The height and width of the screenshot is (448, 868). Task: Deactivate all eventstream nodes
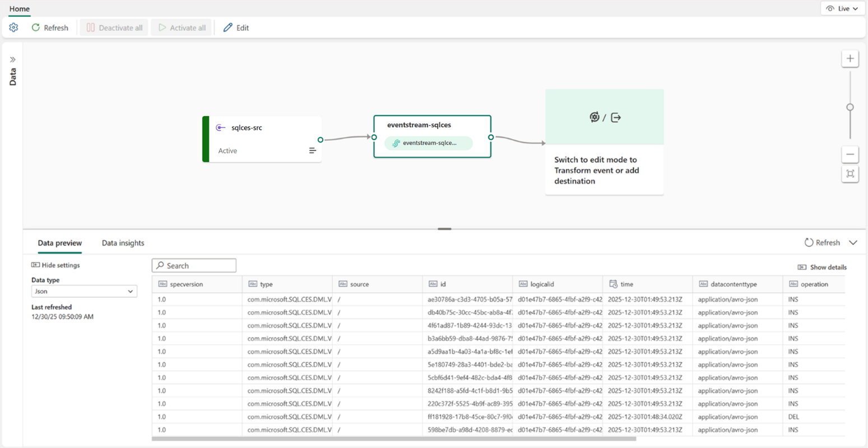coord(114,27)
